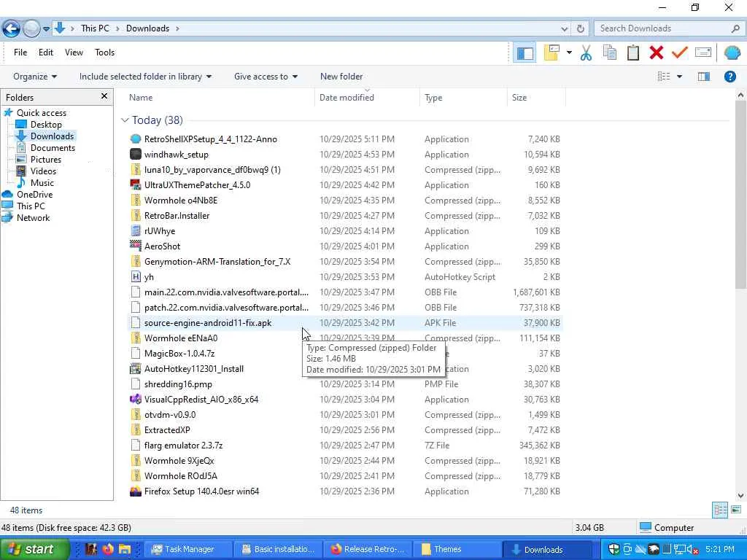Switch to large icons view via bottom-right icon
Screen dimensions: 747x560
point(736,510)
